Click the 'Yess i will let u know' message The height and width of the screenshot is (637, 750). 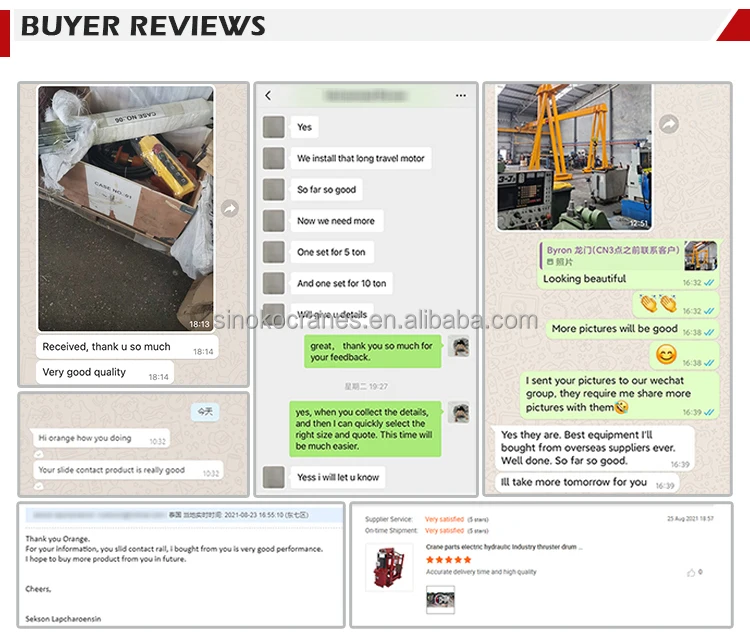click(x=338, y=477)
